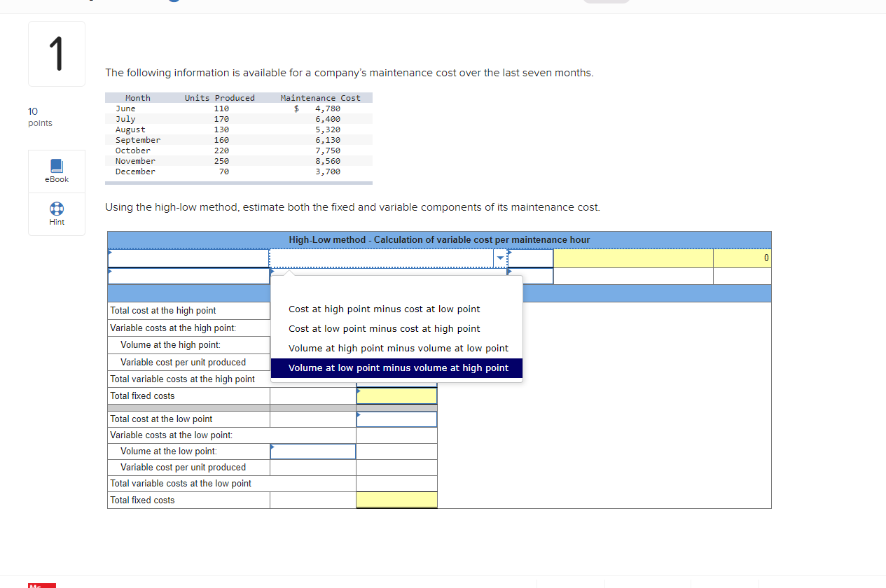This screenshot has height=588, width=886.
Task: Open the eBook resource
Action: [x=56, y=170]
